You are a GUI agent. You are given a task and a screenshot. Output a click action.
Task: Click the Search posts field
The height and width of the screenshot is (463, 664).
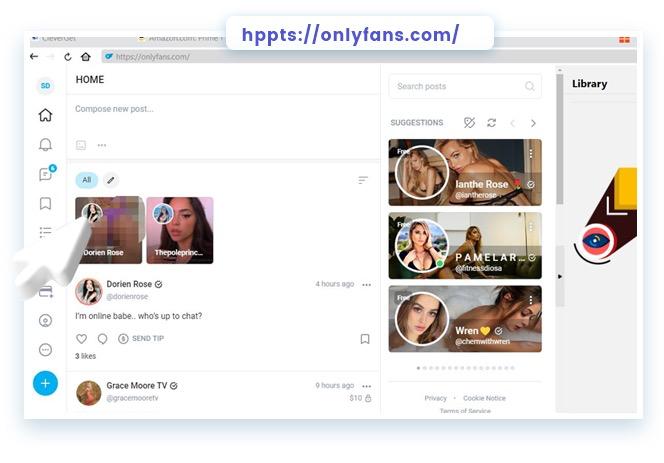465,86
